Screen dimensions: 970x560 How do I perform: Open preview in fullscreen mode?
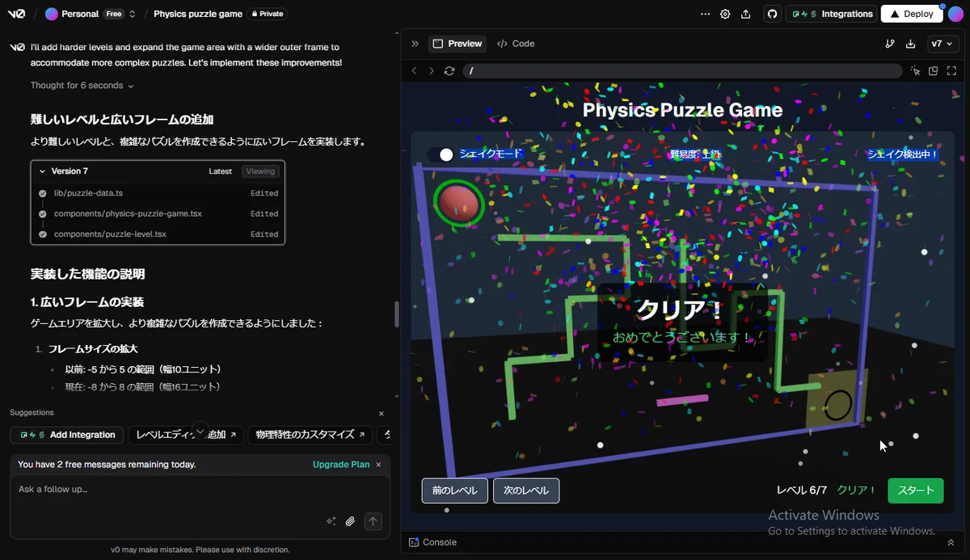click(x=951, y=71)
